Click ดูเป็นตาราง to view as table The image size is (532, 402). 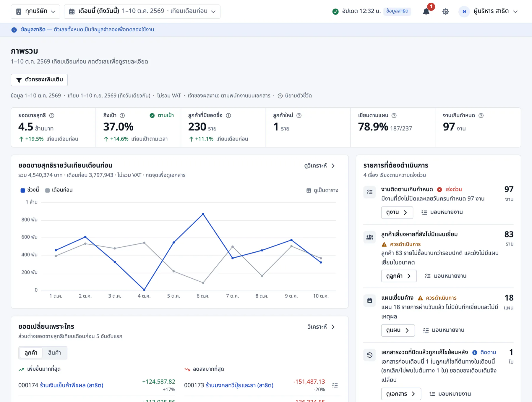coord(322,190)
